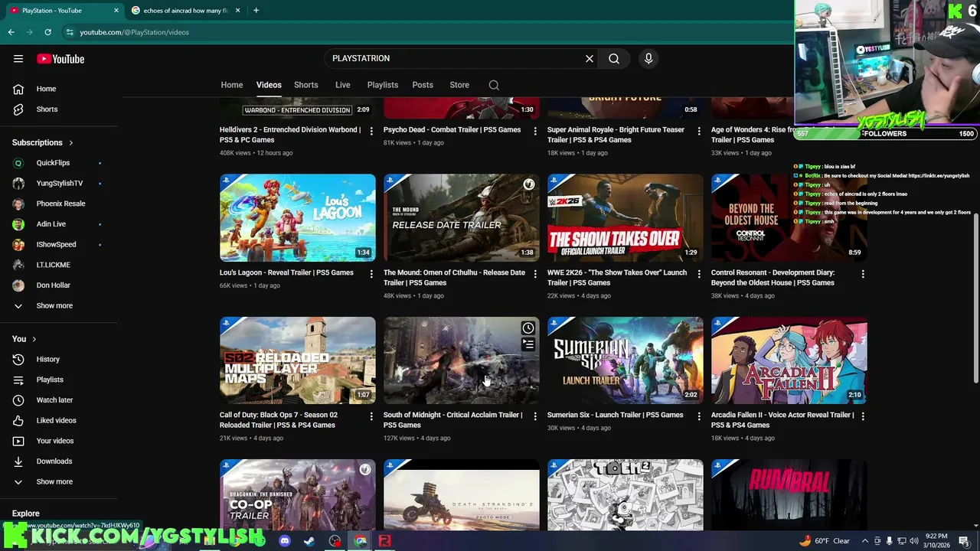Open Liked videos in the sidebar
The width and height of the screenshot is (980, 551).
(60, 420)
